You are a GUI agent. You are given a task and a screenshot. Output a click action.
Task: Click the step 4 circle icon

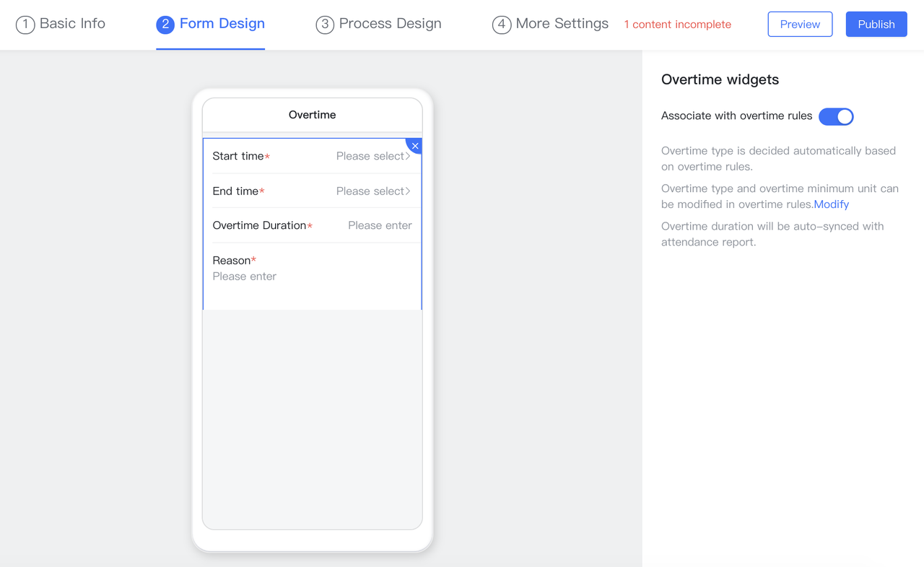click(x=501, y=25)
